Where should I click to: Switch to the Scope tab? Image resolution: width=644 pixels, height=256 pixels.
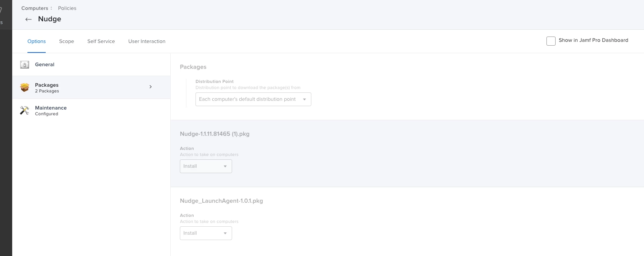tap(66, 41)
